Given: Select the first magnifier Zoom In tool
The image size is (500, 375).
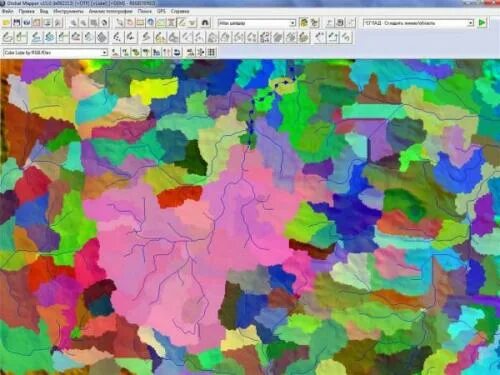Looking at the screenshot, I should [x=73, y=23].
